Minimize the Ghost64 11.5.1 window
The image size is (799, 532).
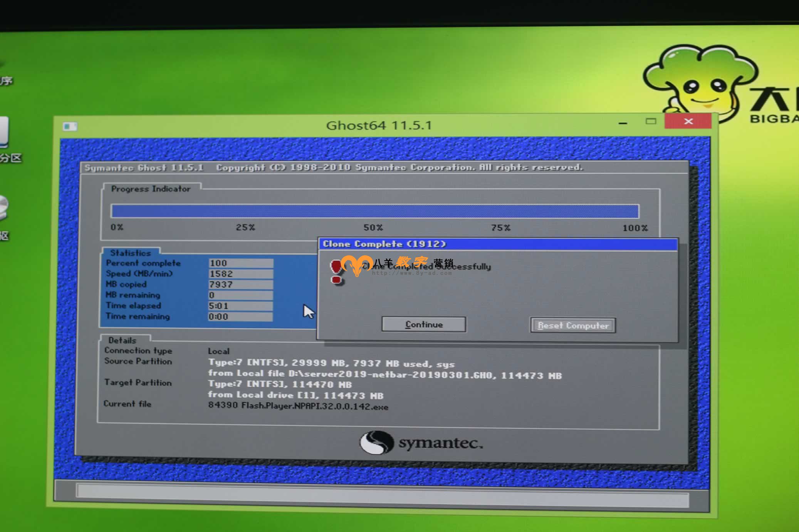pyautogui.click(x=623, y=123)
